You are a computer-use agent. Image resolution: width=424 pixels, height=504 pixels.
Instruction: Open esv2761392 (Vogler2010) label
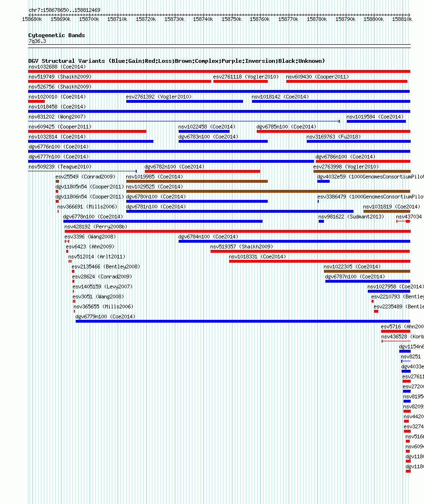(x=159, y=97)
